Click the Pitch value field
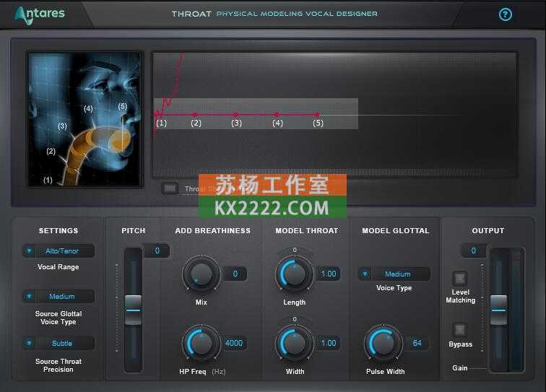The height and width of the screenshot is (392, 546). (x=157, y=251)
